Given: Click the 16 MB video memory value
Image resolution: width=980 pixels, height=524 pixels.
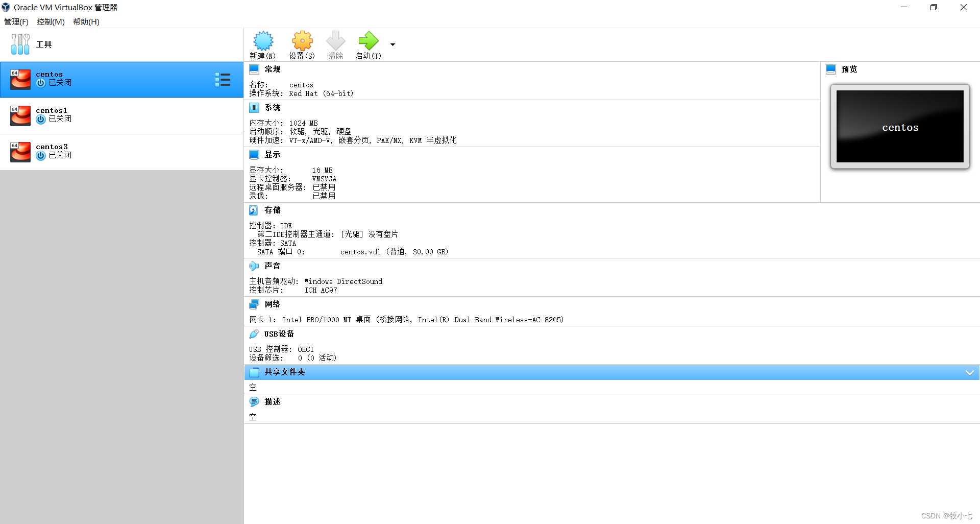Looking at the screenshot, I should 322,170.
